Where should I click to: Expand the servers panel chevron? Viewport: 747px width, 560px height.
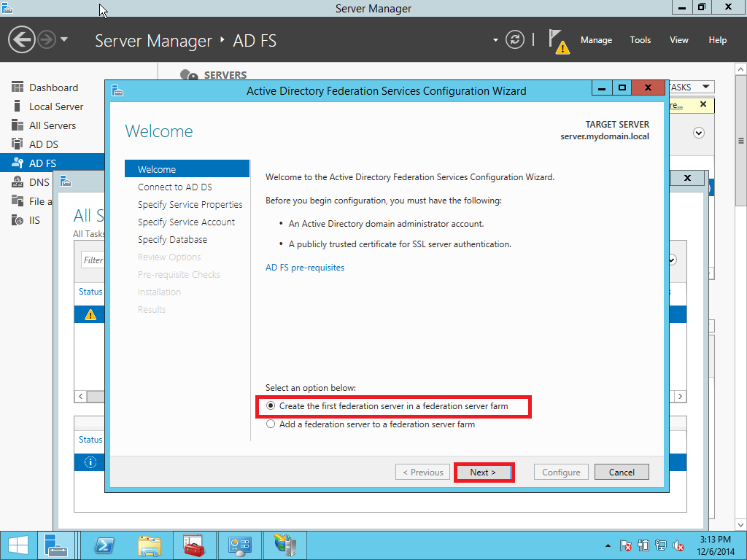698,132
